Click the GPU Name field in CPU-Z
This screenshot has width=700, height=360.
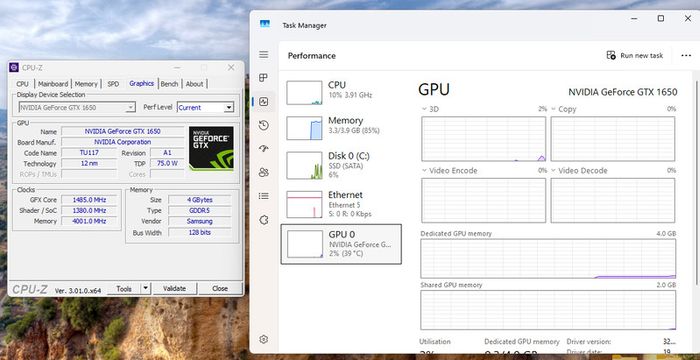(x=123, y=131)
